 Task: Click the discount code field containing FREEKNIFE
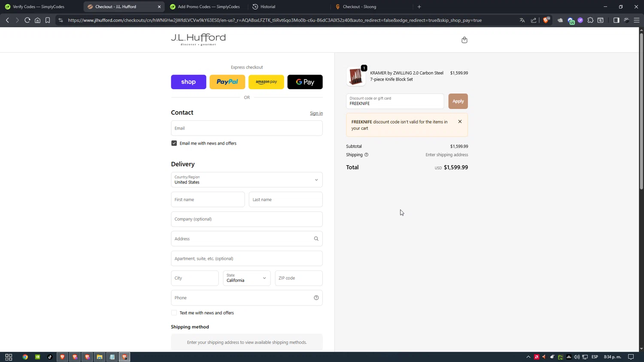[x=395, y=101]
